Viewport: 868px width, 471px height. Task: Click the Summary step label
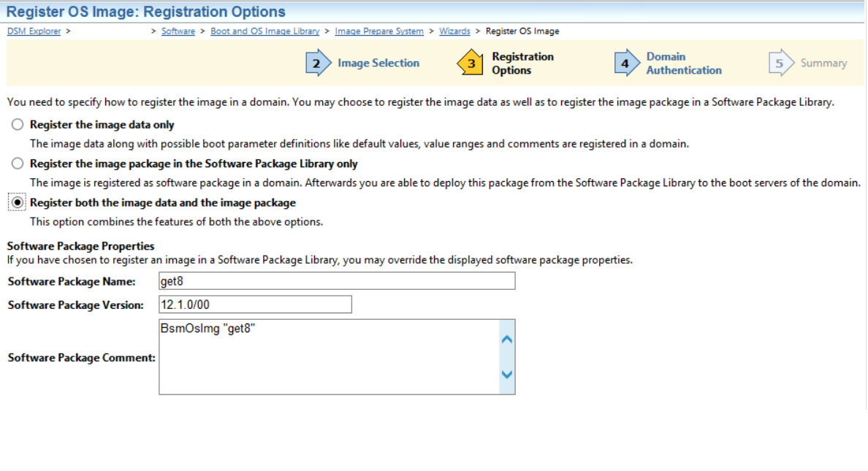coord(823,64)
